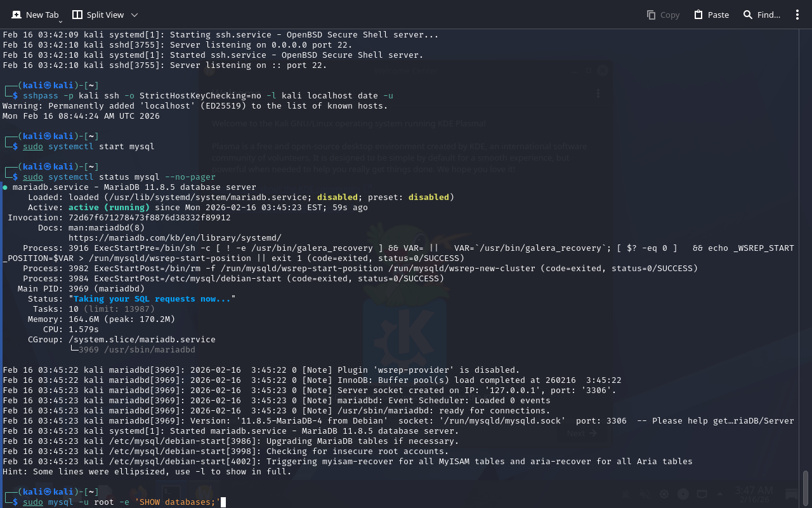Click the scrollbar track above the thumb
Viewport: 812px width, 508px height.
806,254
